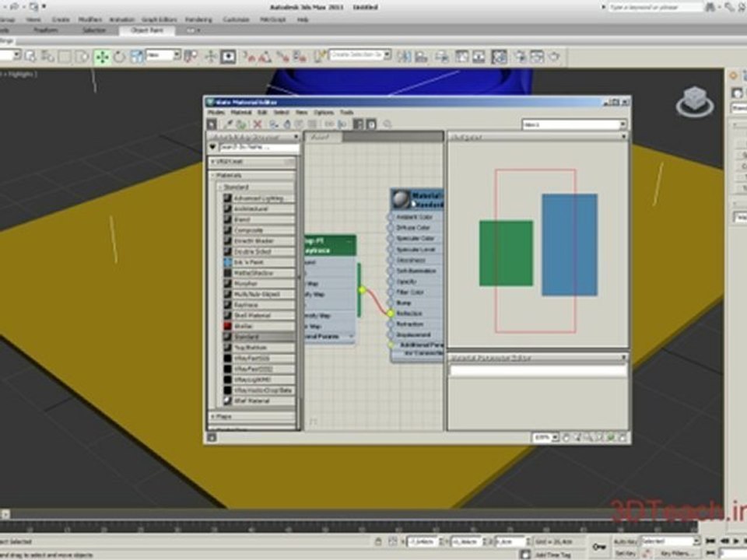Click the Diffuse Color input socket
Image resolution: width=747 pixels, height=560 pixels.
[391, 228]
